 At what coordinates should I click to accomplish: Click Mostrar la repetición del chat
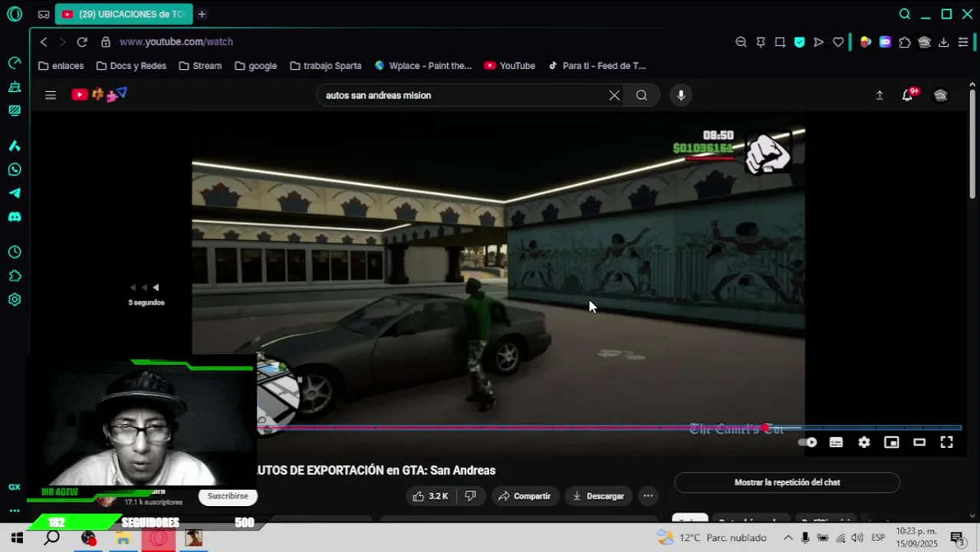[787, 482]
